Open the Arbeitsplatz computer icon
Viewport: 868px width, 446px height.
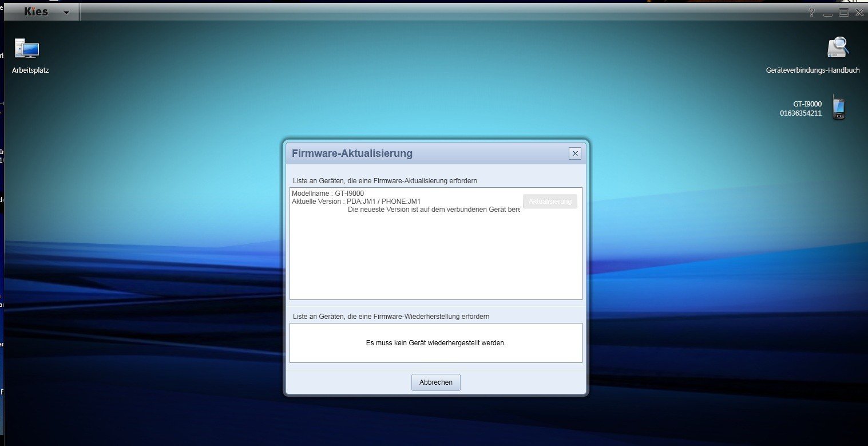point(27,48)
